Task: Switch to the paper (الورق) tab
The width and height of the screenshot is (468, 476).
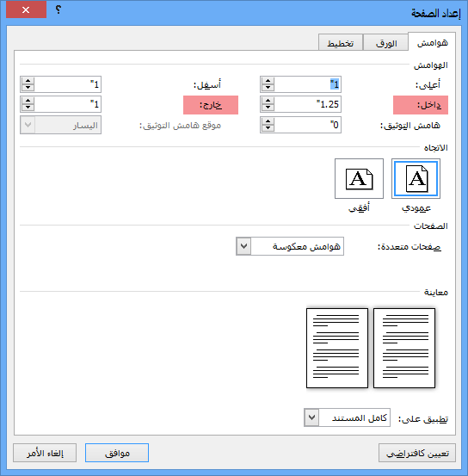Action: (386, 43)
